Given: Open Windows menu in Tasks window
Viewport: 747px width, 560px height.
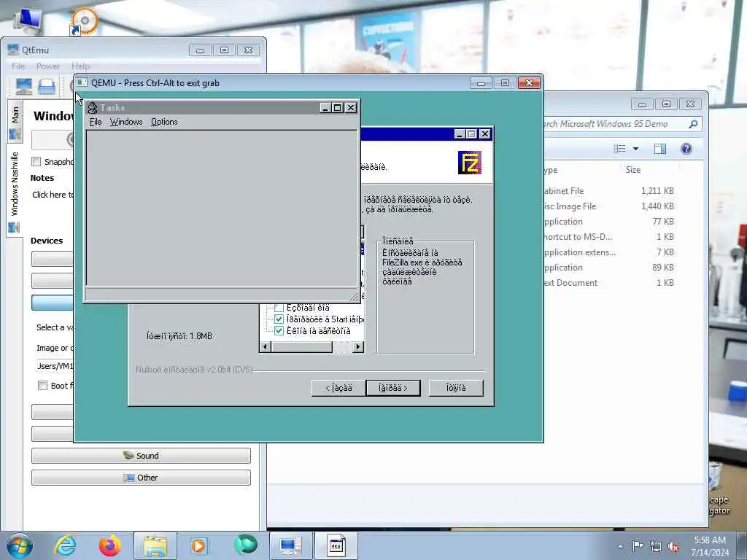Looking at the screenshot, I should point(126,122).
